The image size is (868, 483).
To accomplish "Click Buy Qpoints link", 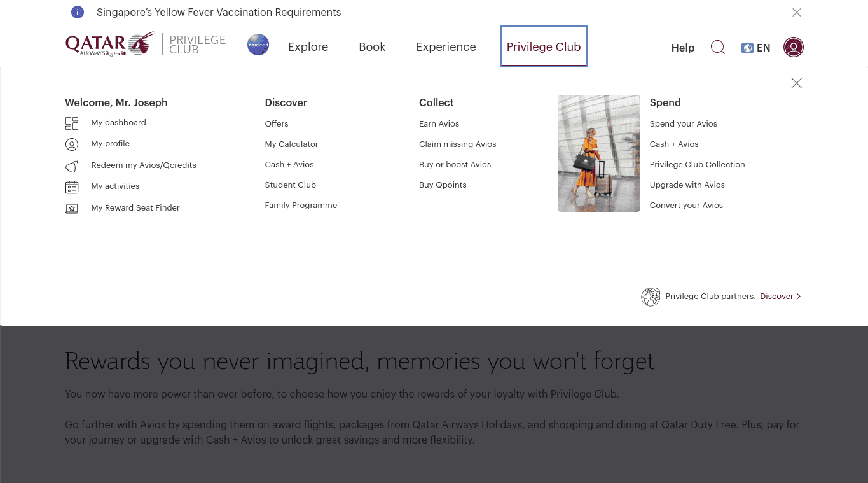I will click(x=443, y=185).
